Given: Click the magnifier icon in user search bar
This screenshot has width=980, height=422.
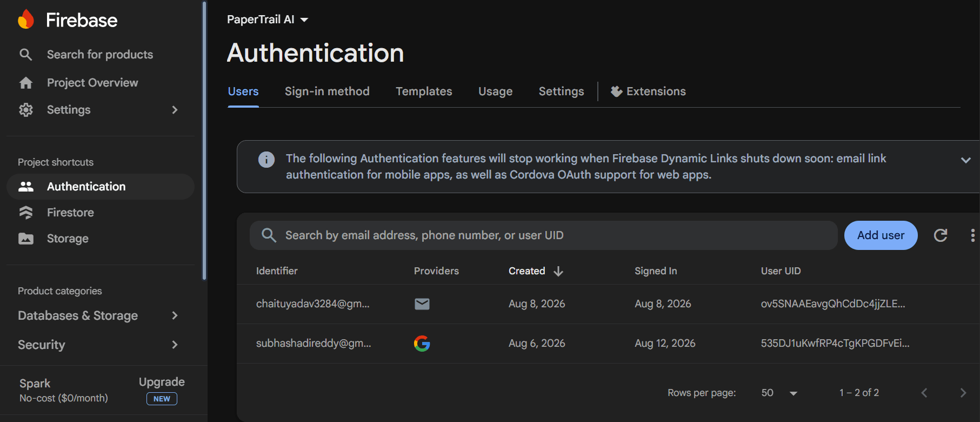Looking at the screenshot, I should (x=269, y=235).
